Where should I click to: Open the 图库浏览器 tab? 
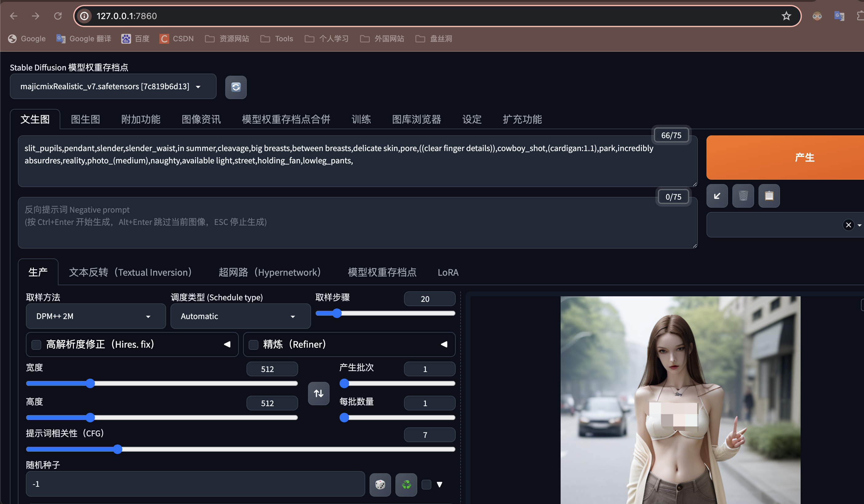416,119
